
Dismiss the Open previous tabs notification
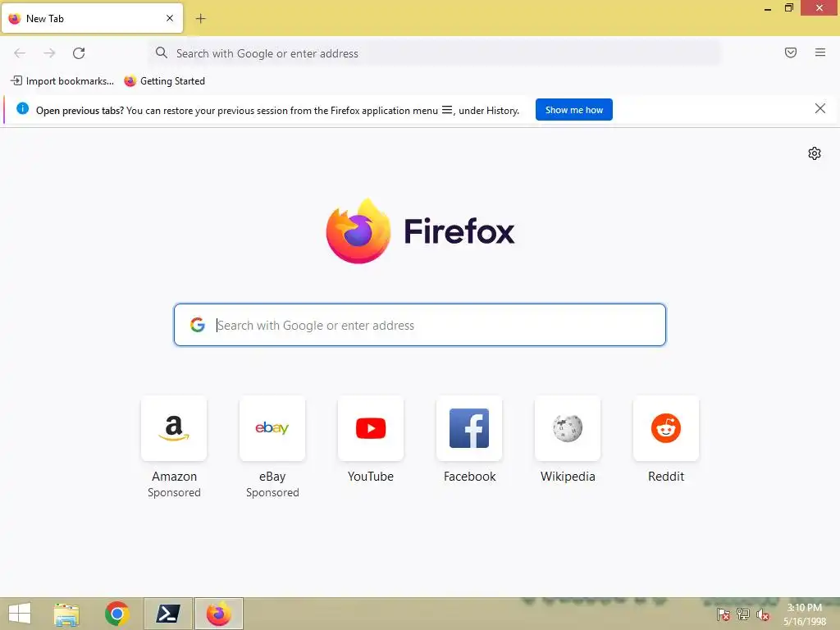click(819, 109)
